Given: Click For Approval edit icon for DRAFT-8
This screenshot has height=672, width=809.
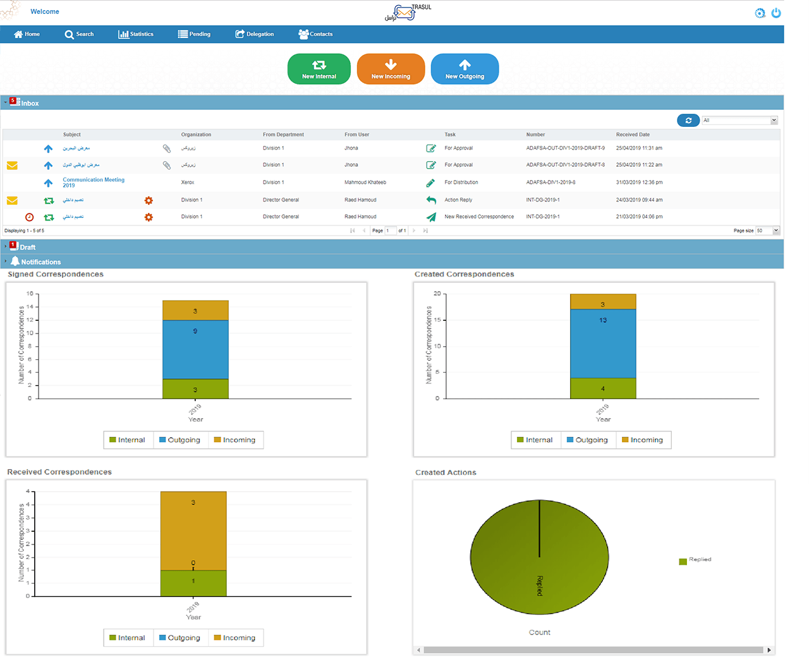Looking at the screenshot, I should pos(431,165).
